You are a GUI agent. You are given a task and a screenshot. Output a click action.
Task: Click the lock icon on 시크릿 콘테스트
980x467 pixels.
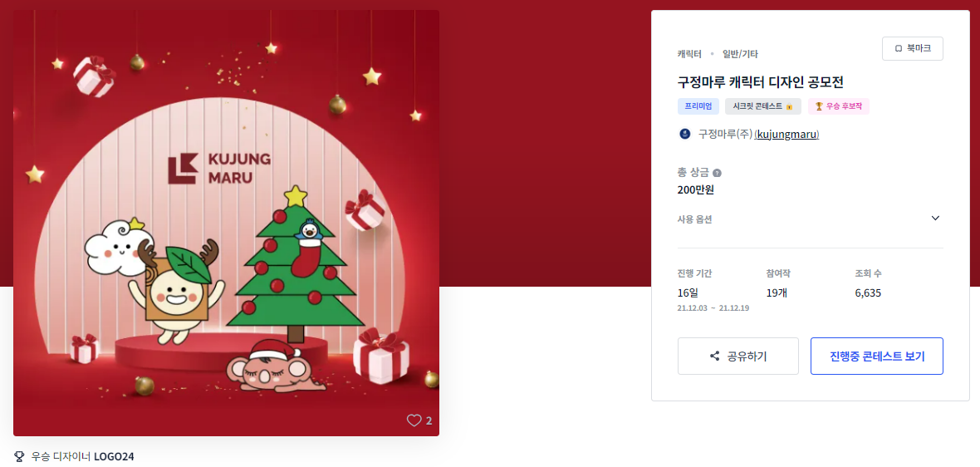tap(789, 107)
